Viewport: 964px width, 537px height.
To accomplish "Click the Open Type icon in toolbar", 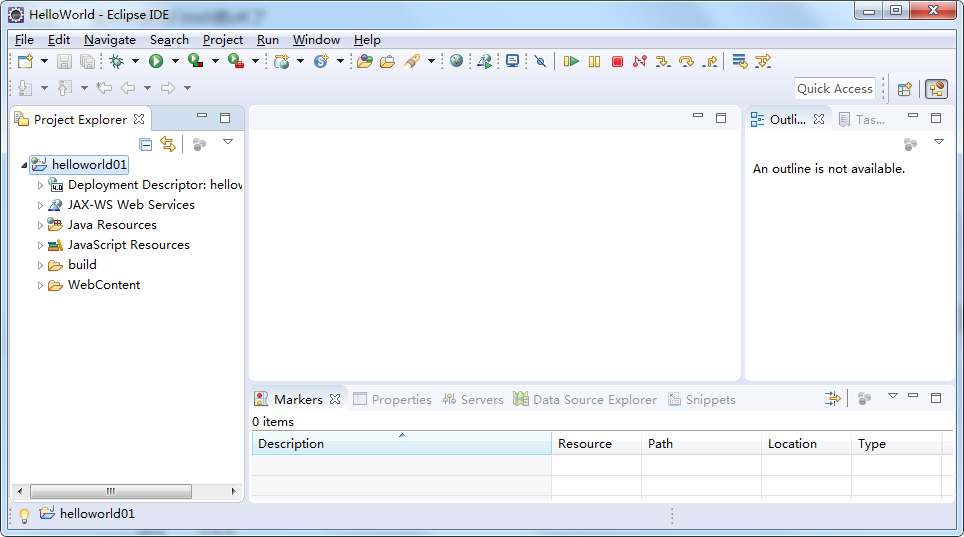I will [x=365, y=61].
